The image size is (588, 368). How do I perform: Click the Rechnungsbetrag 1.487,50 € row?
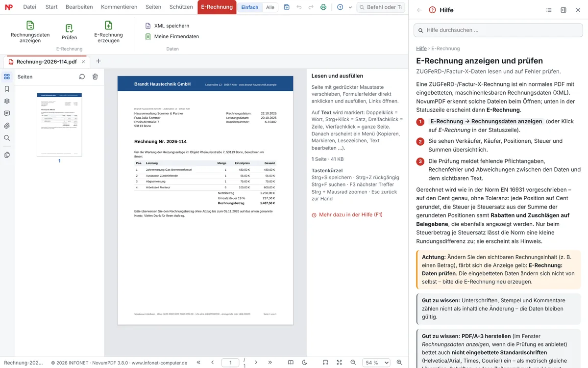point(246,203)
